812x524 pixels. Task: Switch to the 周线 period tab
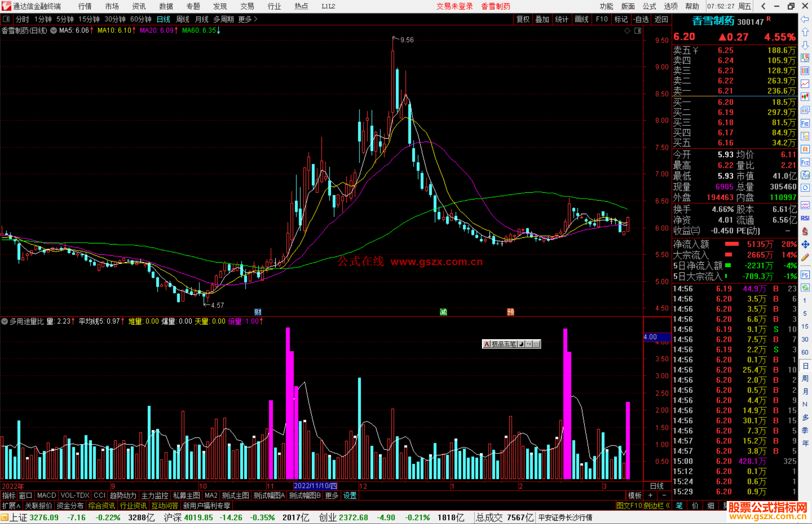tap(183, 19)
